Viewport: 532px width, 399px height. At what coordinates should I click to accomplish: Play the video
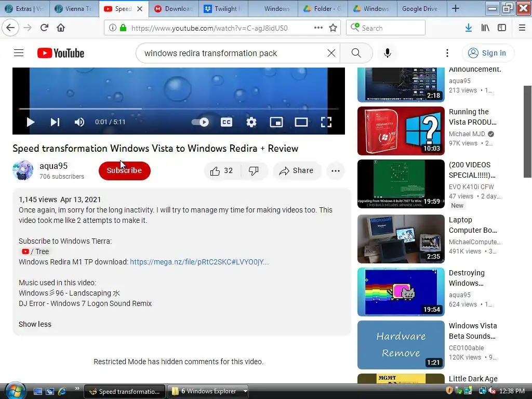(x=31, y=122)
